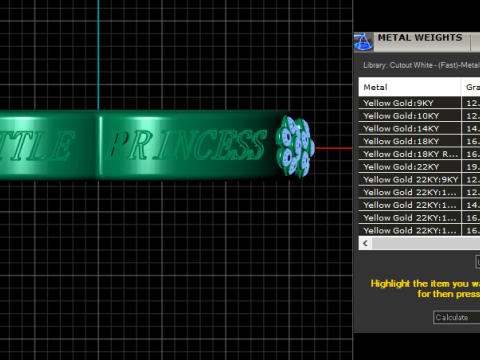Screen dimensions: 480x360
Task: Select the Yellow Gold:18KY R... row
Action: [x=419, y=154]
